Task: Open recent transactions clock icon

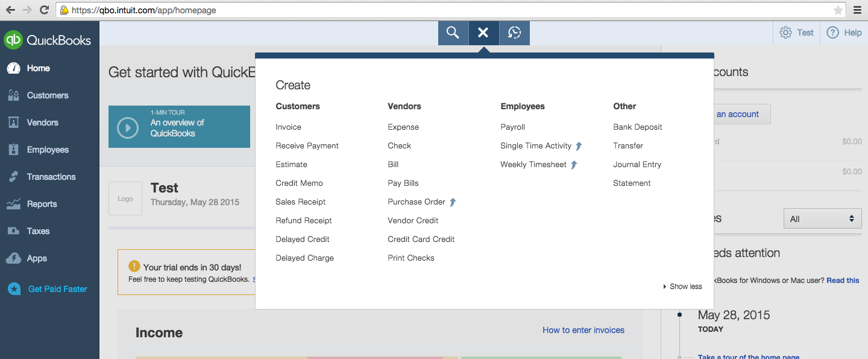Action: 514,33
